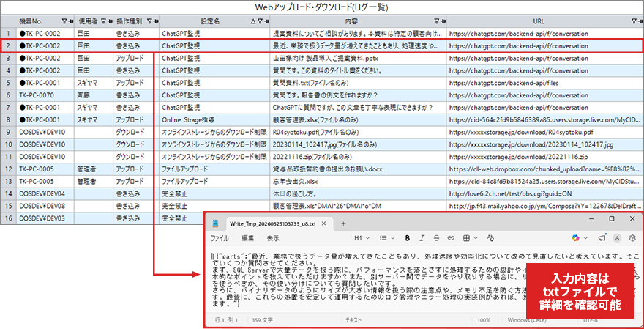Open the table insert dropdown
Screen dimensions: 644x329
[465, 238]
